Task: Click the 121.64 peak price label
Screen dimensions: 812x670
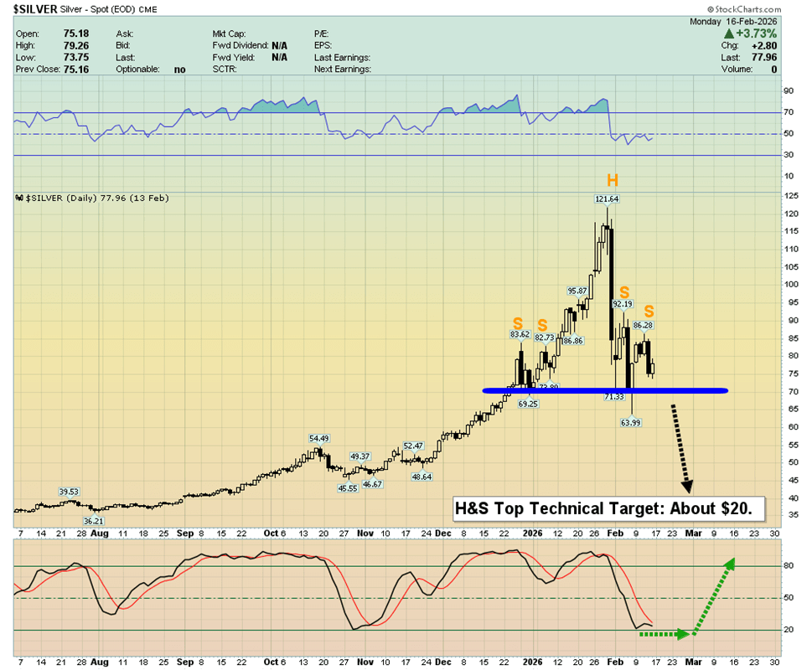Action: (x=606, y=198)
